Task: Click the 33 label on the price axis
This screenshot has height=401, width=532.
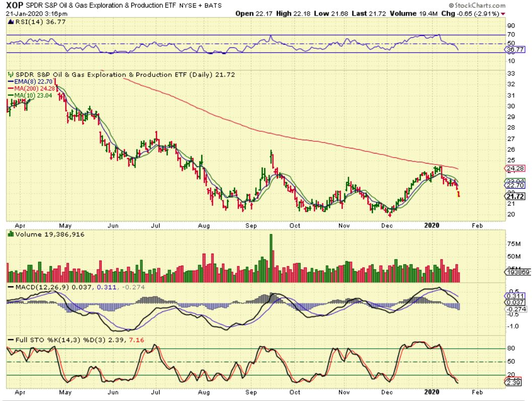Action: click(511, 73)
